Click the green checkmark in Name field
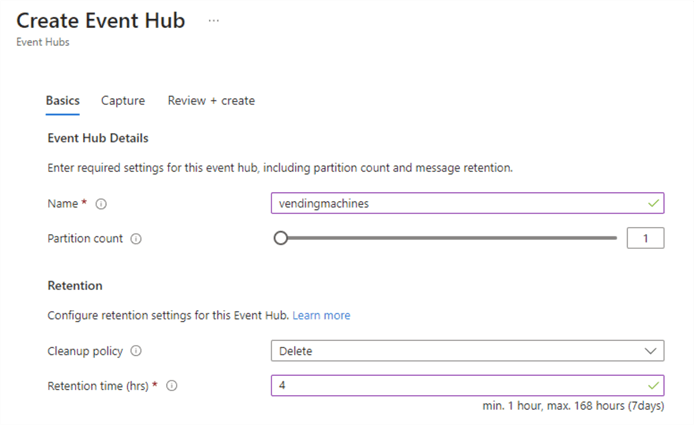694x425 pixels. tap(653, 203)
